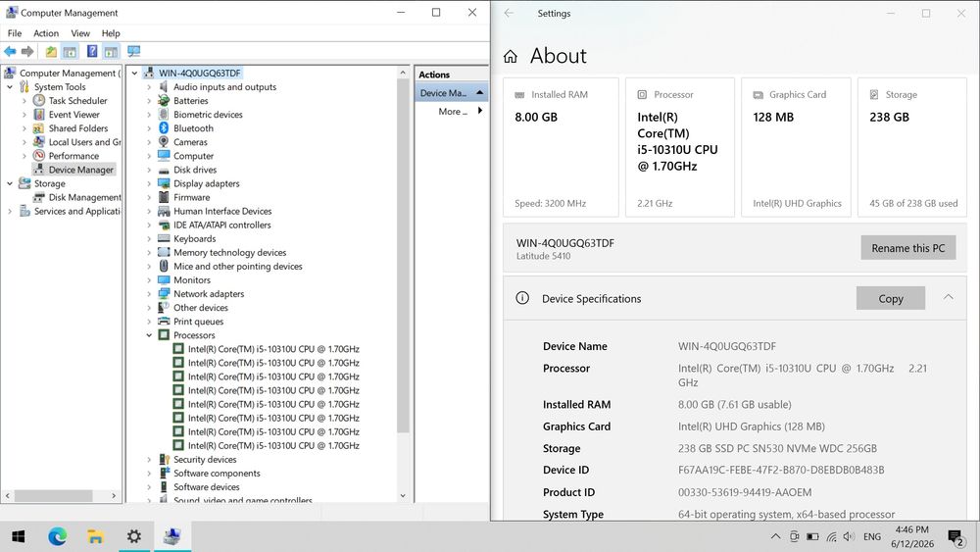Viewport: 980px width, 552px height.
Task: Click the Performance icon in System Tools
Action: pyautogui.click(x=39, y=156)
